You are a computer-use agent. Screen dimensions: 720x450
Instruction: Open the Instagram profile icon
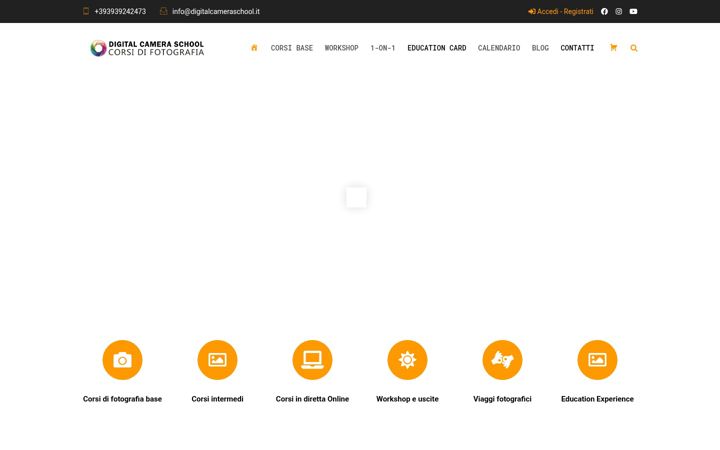pyautogui.click(x=619, y=11)
